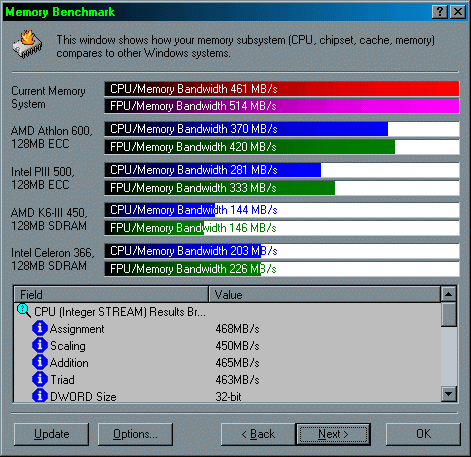Viewport: 471px width, 457px height.
Task: Click the info icon next to Addition
Action: click(40, 362)
